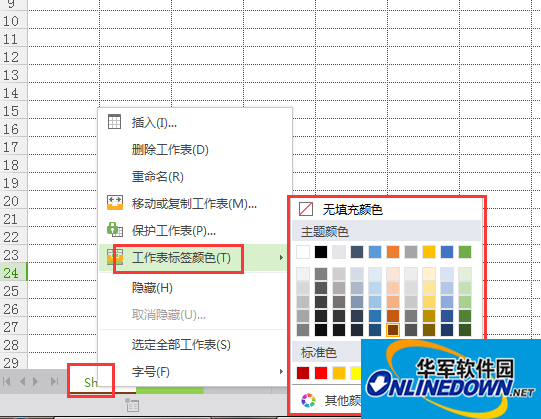Pick the white theme color swatch
Image resolution: width=541 pixels, height=419 pixels.
tap(303, 252)
